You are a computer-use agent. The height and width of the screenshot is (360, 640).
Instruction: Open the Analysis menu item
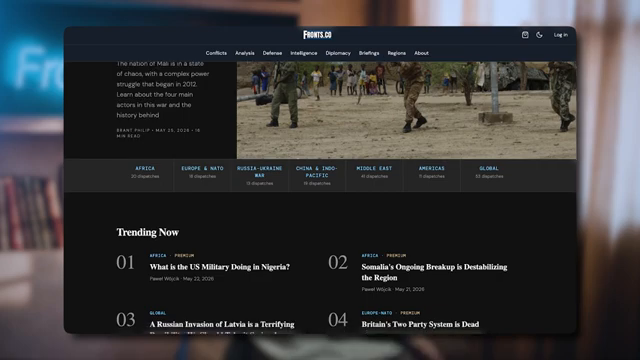click(x=244, y=53)
